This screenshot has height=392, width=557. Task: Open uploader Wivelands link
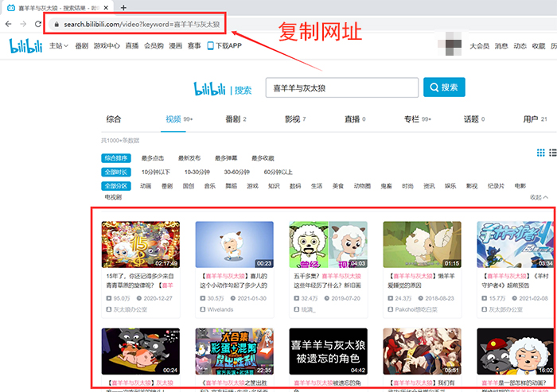point(220,309)
